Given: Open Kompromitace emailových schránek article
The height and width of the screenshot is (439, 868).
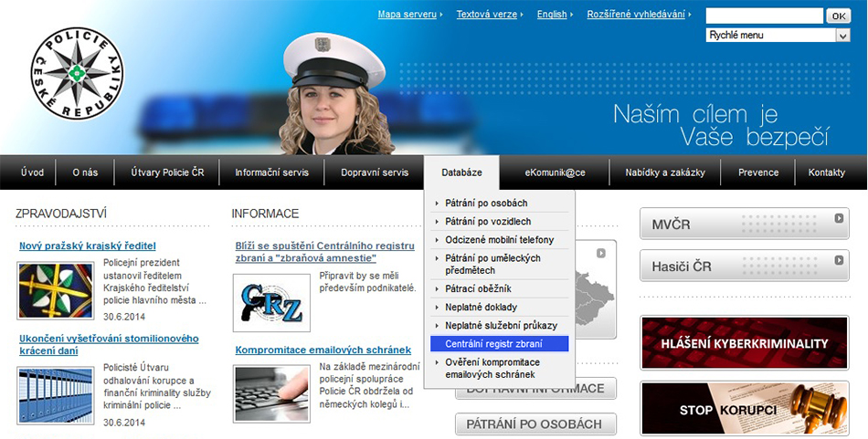Looking at the screenshot, I should pos(323,350).
